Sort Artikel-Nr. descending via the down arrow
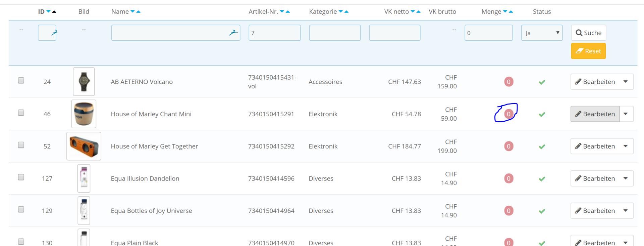This screenshot has height=246, width=644. tap(282, 12)
